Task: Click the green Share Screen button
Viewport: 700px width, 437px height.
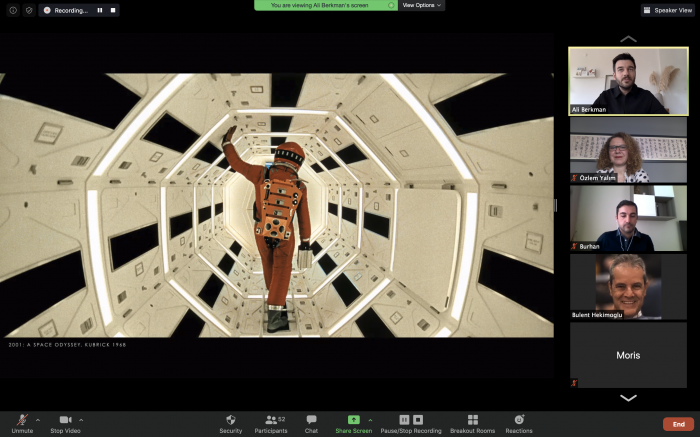Action: click(354, 424)
